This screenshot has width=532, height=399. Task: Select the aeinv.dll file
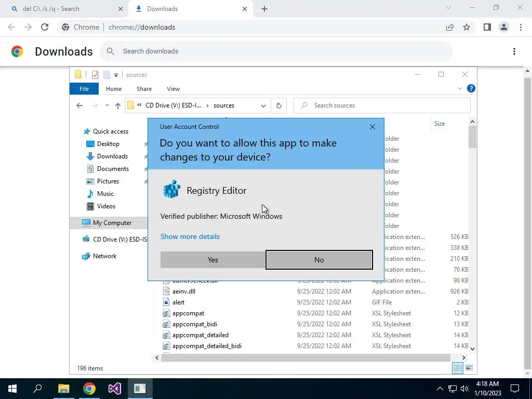coord(183,291)
